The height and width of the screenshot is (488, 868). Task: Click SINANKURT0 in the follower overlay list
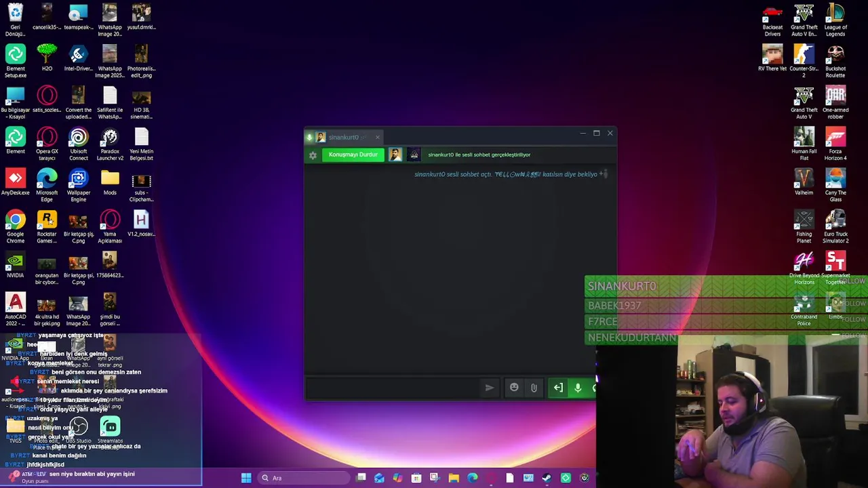click(622, 286)
